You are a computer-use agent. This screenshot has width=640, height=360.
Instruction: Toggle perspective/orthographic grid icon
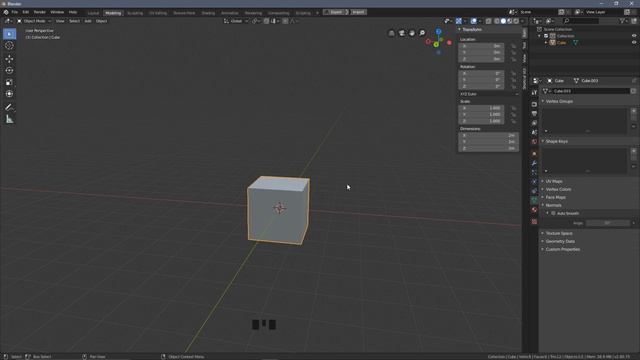pos(391,33)
